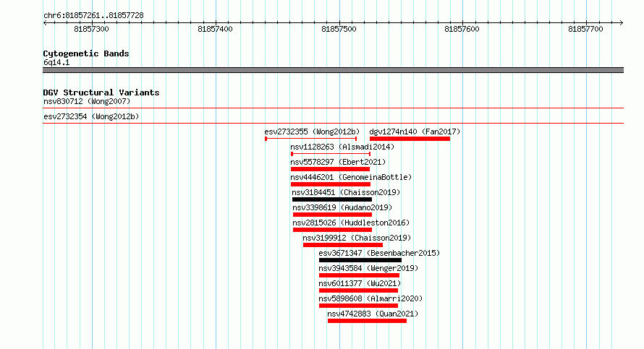Viewport: 644px width, 349px height.
Task: Click the black bar under esv3671347
Action: 360,260
